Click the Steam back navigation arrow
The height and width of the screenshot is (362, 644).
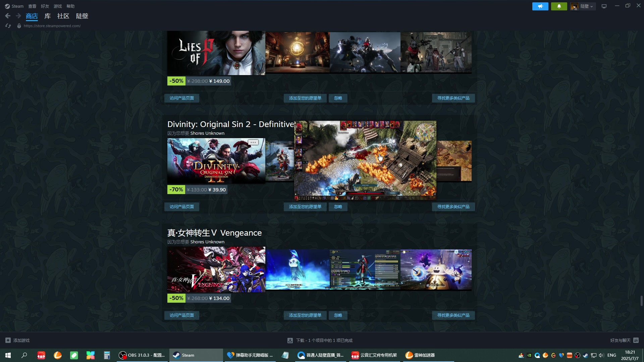point(8,16)
